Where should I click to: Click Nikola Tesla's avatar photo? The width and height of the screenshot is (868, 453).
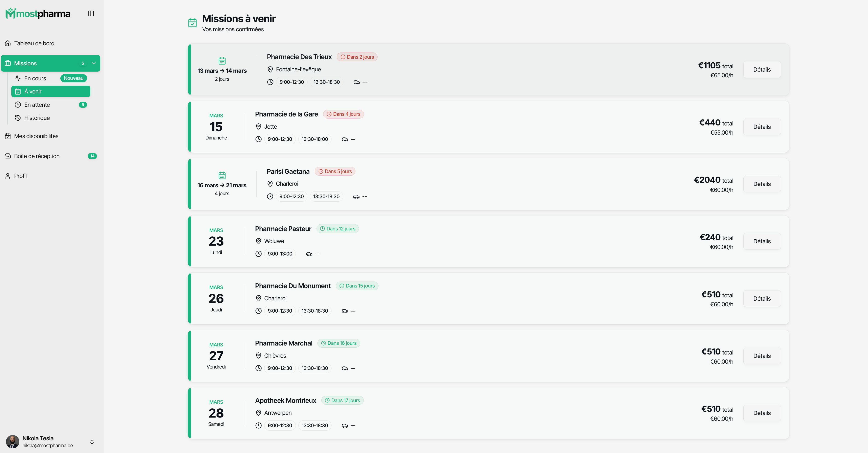[x=12, y=441]
